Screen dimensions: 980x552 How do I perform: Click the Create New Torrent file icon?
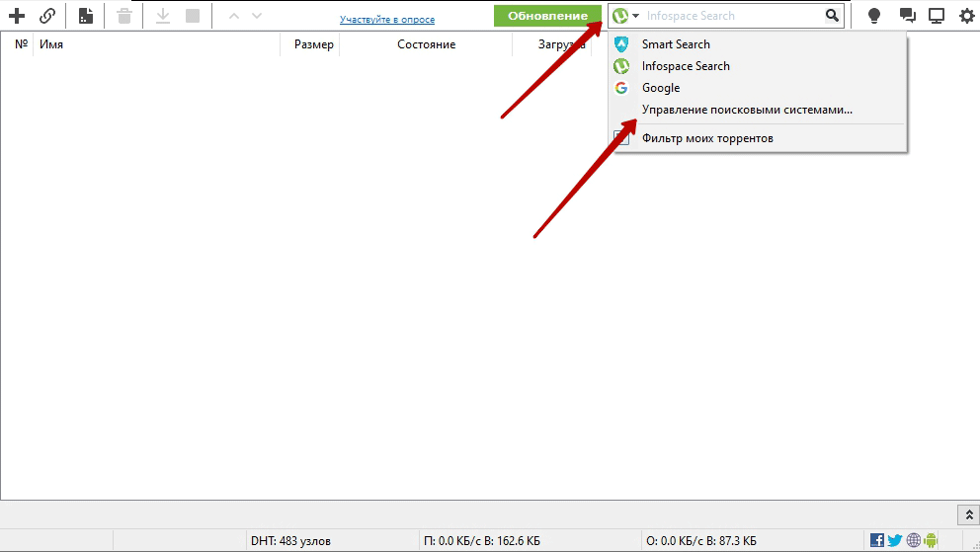coord(86,16)
